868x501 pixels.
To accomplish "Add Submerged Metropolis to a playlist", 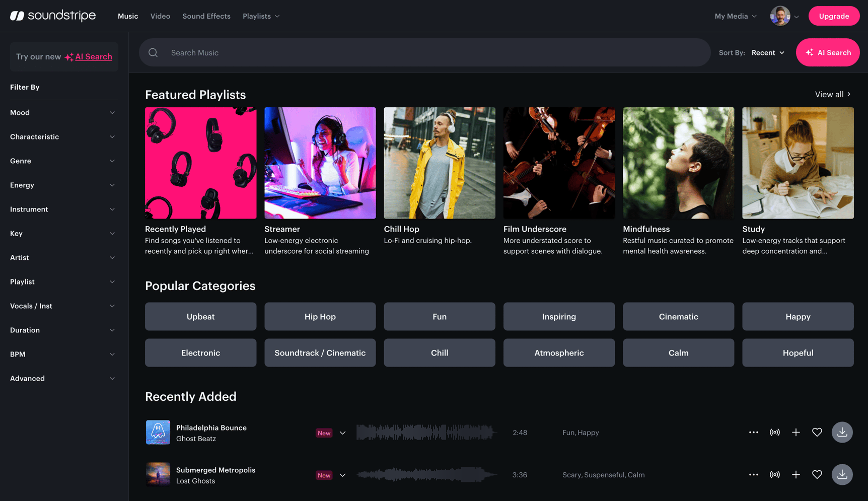I will pyautogui.click(x=795, y=474).
